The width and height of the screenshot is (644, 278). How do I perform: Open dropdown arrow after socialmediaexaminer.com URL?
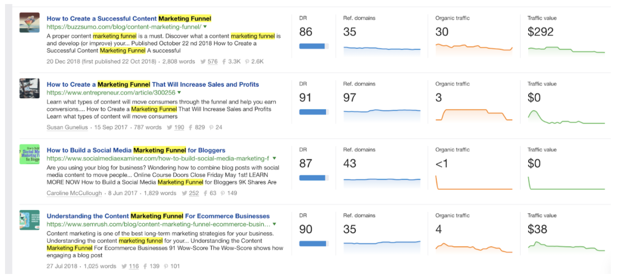pos(274,159)
